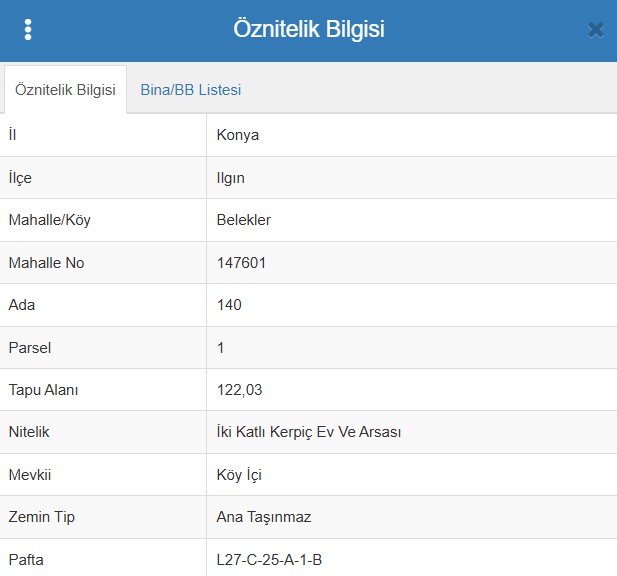
Task: Click the Parsel row label
Action: tap(30, 348)
